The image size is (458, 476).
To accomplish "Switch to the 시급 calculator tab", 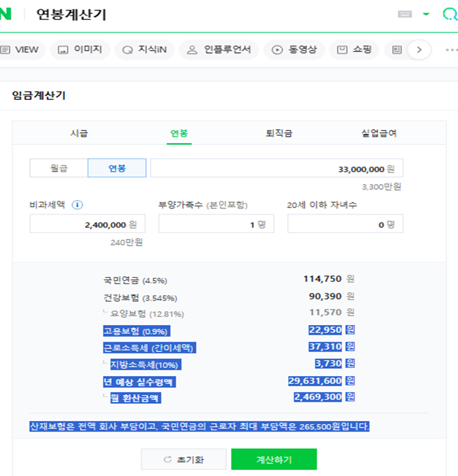I will (79, 133).
